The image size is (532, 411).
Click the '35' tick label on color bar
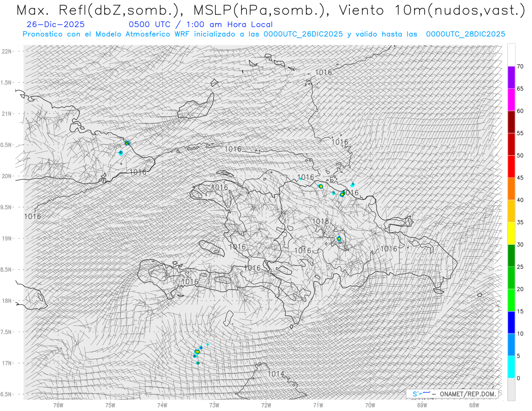tap(520, 222)
